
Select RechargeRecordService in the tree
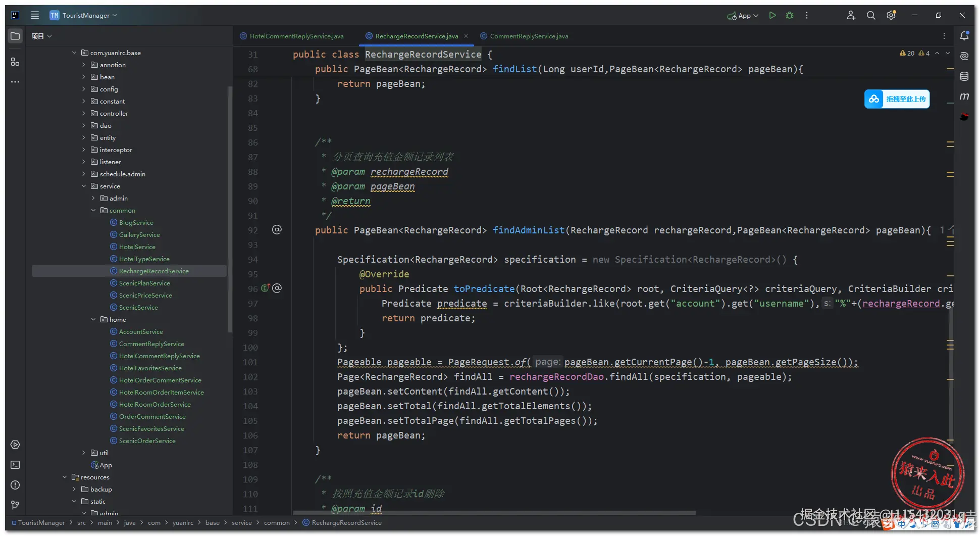[x=129, y=271]
